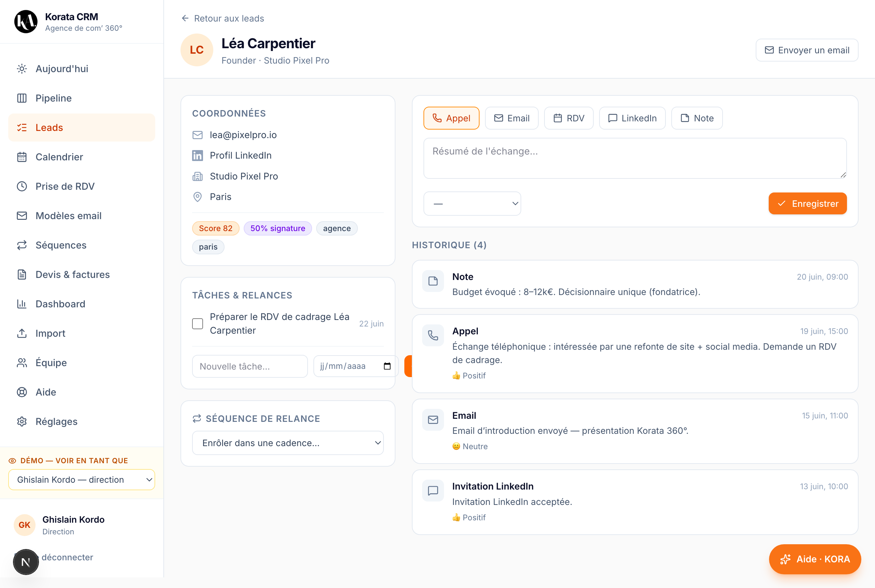
Task: Click the Score 82 badge
Action: coord(216,228)
